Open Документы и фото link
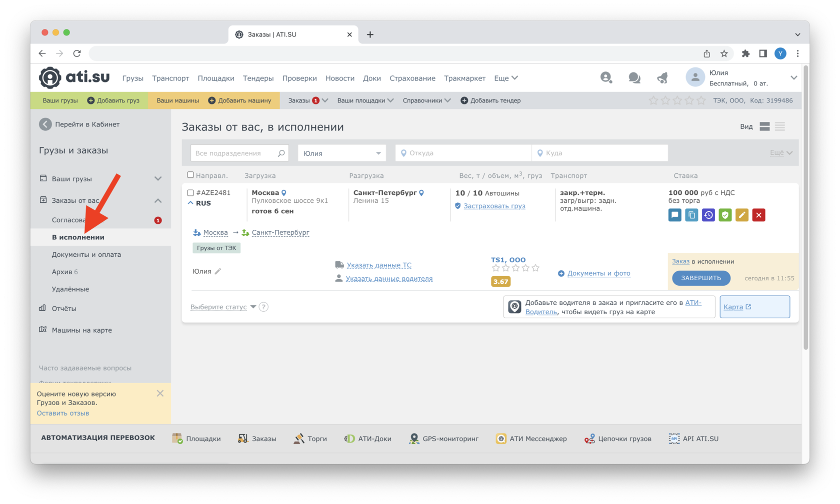Screen dimensions: 840x504 (x=598, y=273)
